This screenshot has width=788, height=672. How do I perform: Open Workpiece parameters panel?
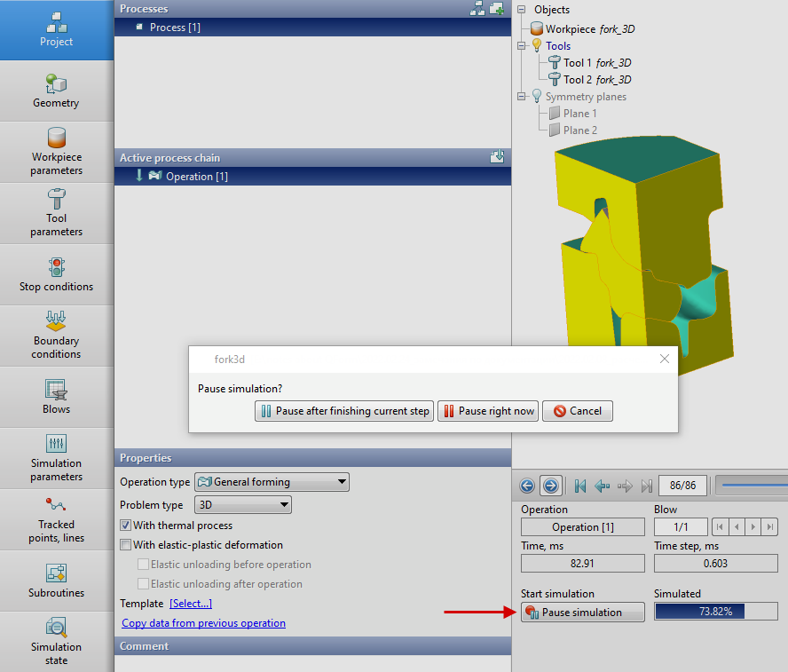(56, 152)
